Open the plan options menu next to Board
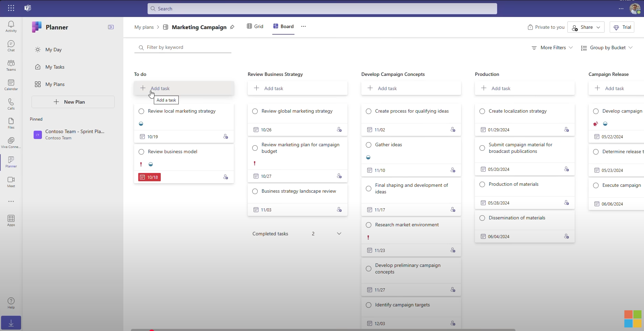This screenshot has height=331, width=644. click(x=303, y=26)
